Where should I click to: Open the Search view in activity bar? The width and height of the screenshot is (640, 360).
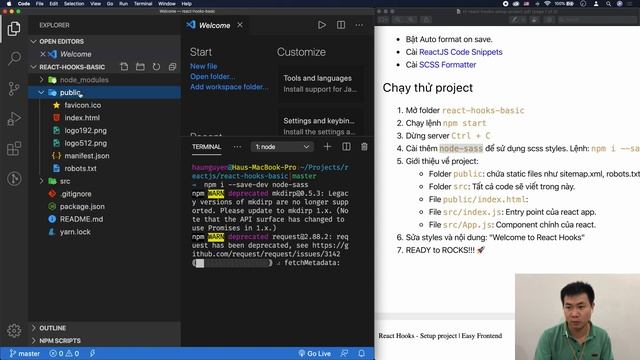(14, 58)
